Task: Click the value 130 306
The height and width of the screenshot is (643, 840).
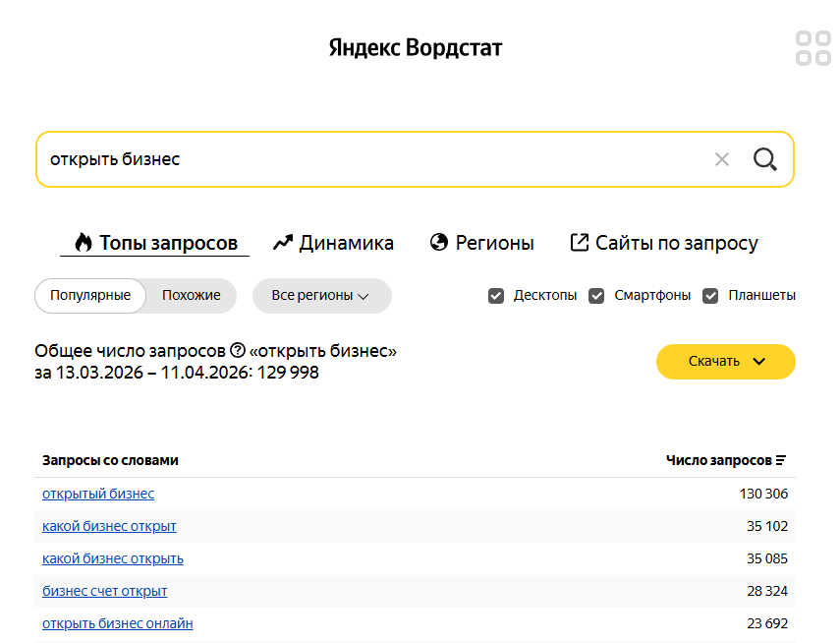Action: [x=763, y=494]
